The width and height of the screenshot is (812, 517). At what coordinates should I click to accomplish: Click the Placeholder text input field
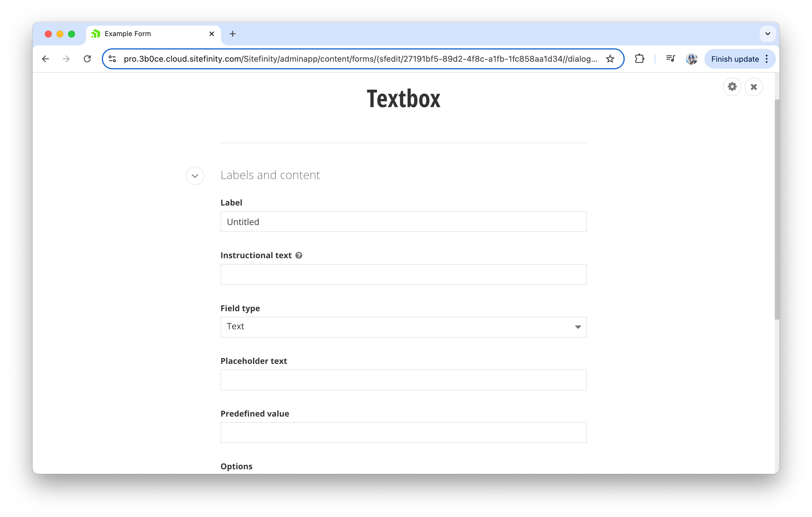pyautogui.click(x=403, y=380)
